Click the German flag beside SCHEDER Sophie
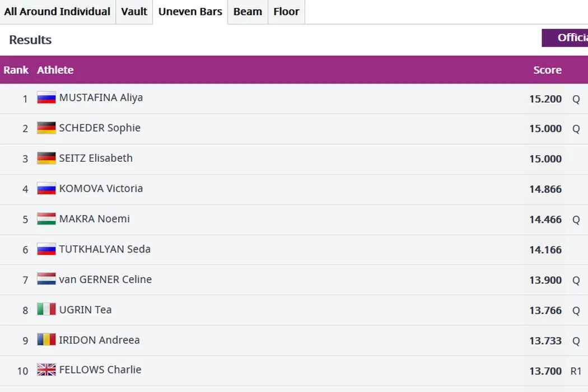The height and width of the screenshot is (392, 588). tap(46, 128)
